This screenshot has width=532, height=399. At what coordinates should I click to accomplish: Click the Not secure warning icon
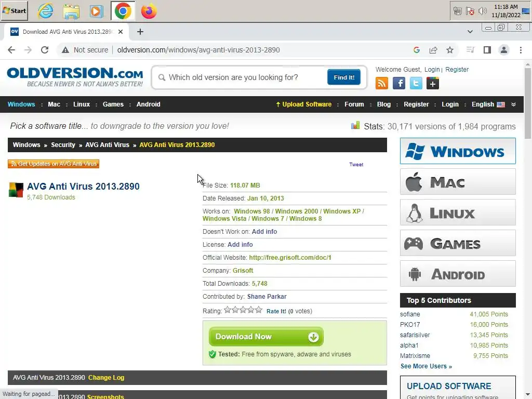pyautogui.click(x=65, y=50)
